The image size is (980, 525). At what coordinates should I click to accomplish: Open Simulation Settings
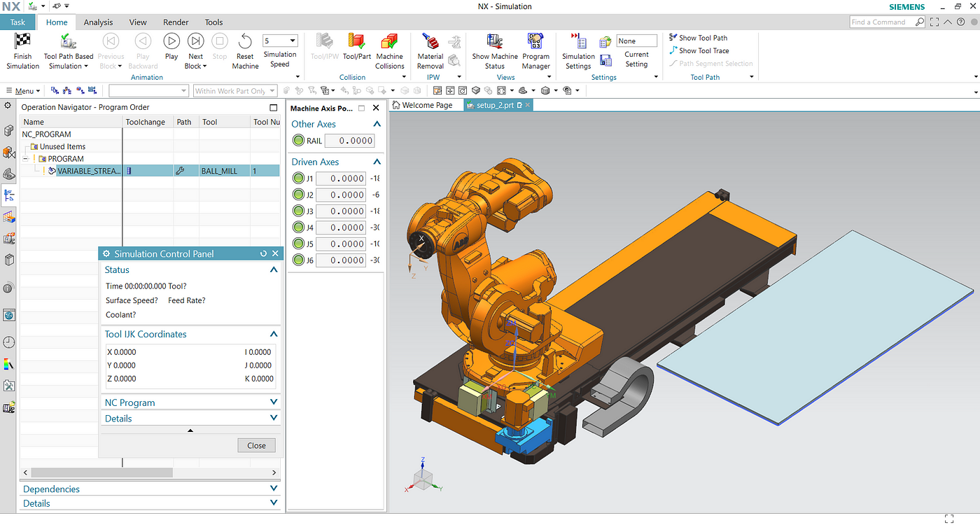pyautogui.click(x=578, y=51)
